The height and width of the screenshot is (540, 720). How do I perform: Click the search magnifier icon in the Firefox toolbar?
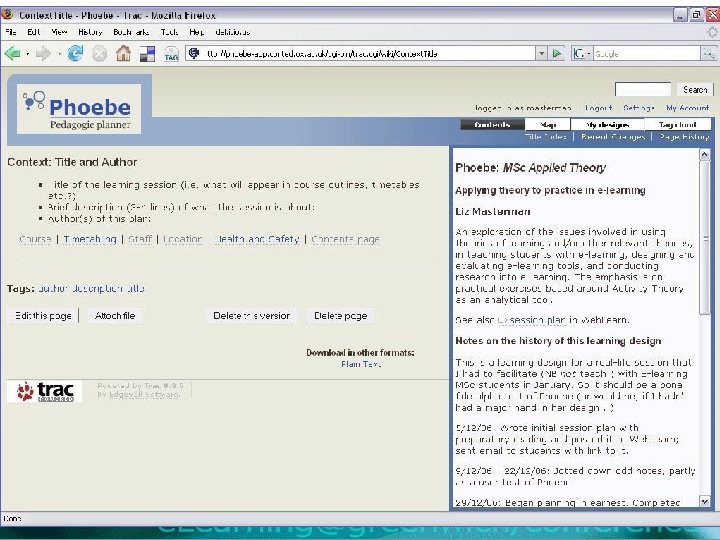click(708, 54)
